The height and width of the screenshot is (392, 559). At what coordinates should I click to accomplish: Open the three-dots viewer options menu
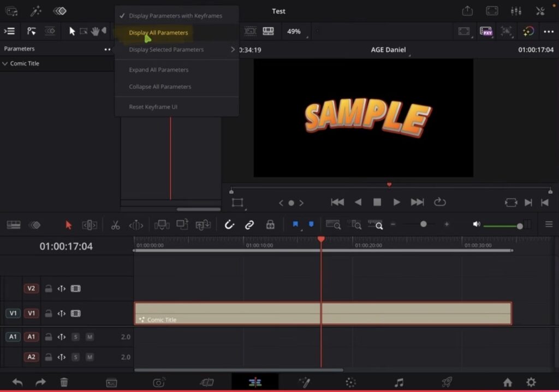click(549, 32)
